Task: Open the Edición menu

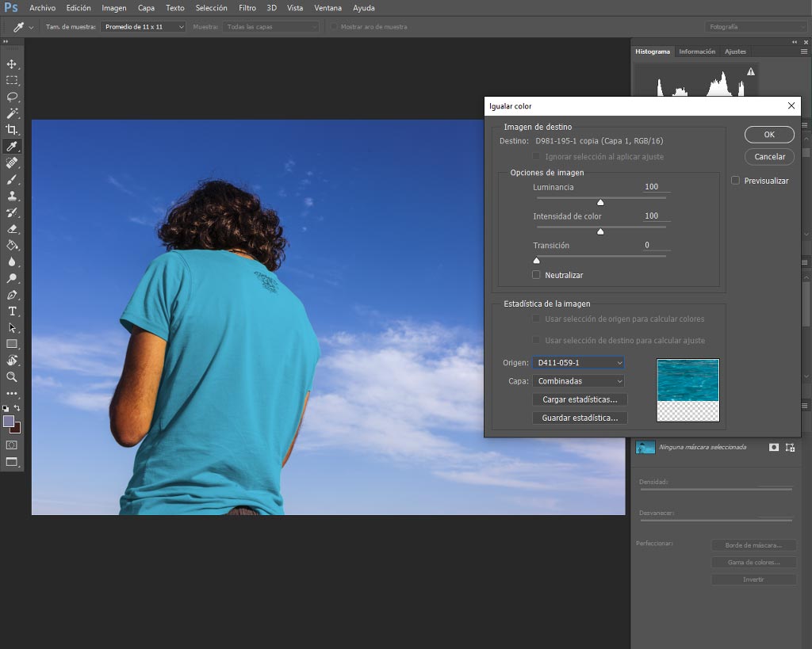Action: click(79, 8)
